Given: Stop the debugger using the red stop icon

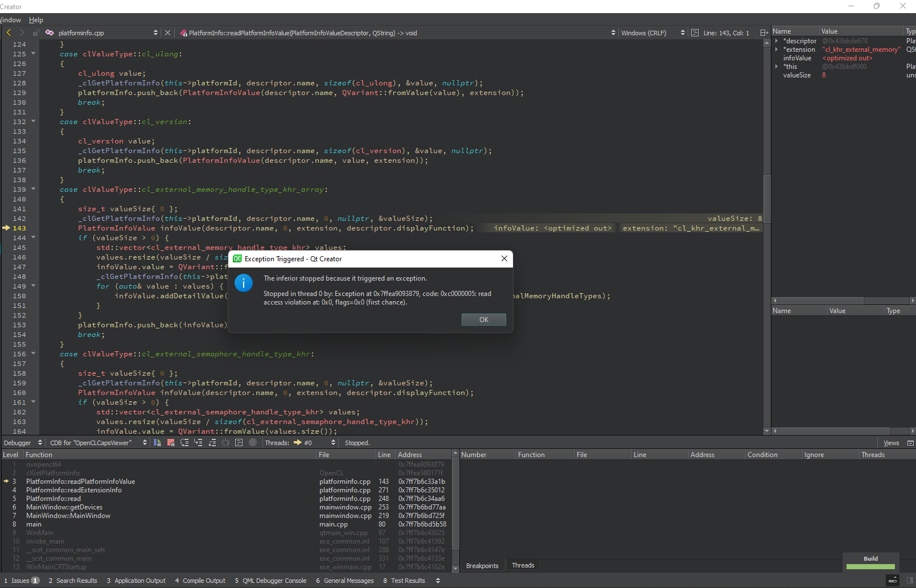Looking at the screenshot, I should (171, 442).
